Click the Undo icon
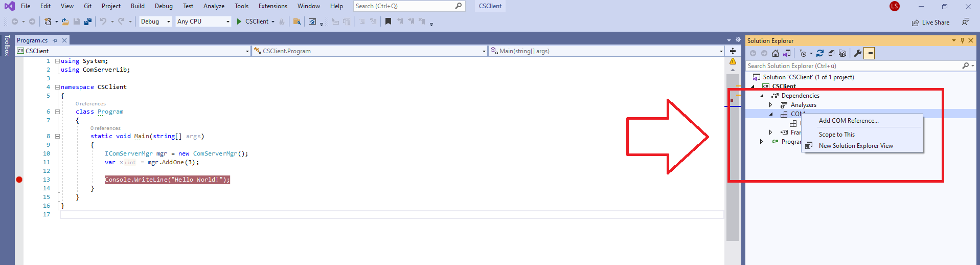980x265 pixels. point(103,21)
